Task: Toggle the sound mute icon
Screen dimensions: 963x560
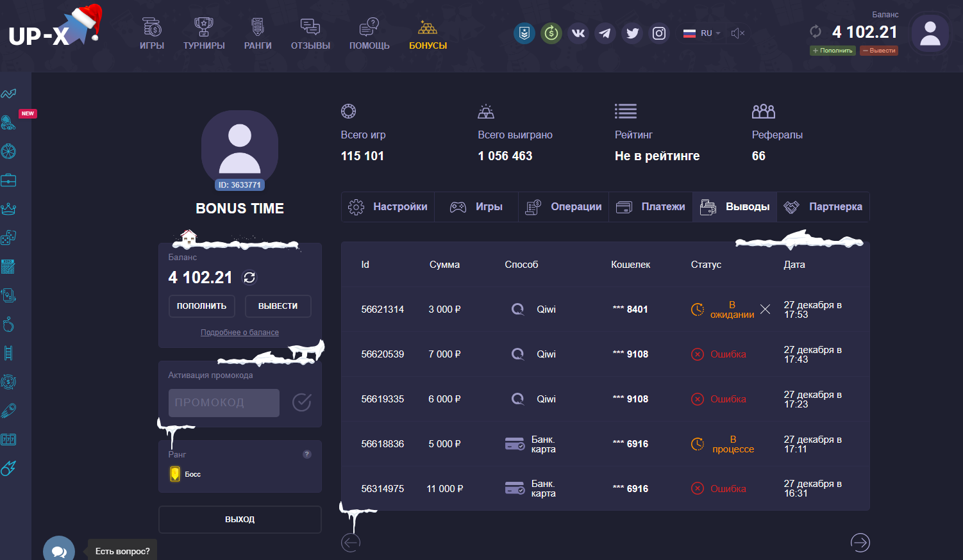Action: click(x=738, y=33)
